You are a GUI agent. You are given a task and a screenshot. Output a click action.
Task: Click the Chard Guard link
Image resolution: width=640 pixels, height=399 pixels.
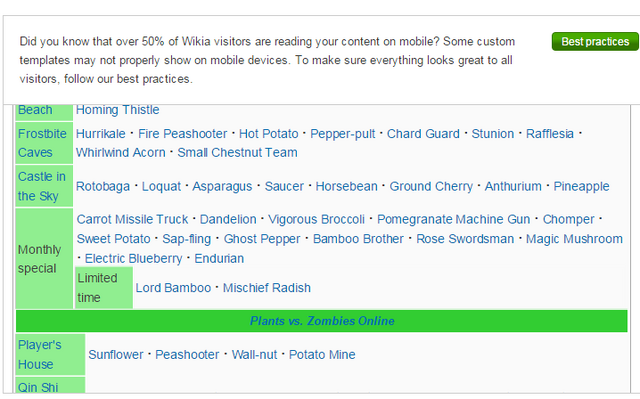(x=423, y=134)
